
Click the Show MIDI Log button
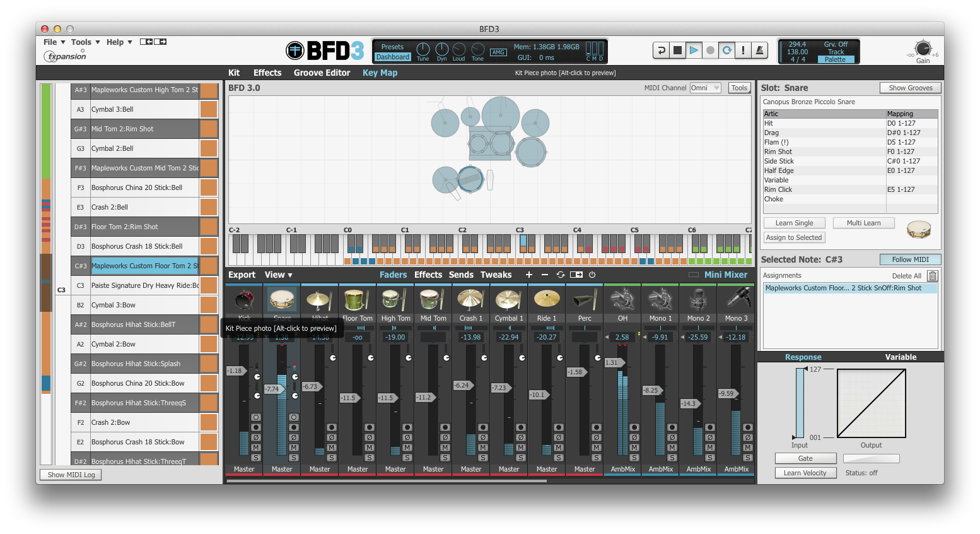pos(71,475)
